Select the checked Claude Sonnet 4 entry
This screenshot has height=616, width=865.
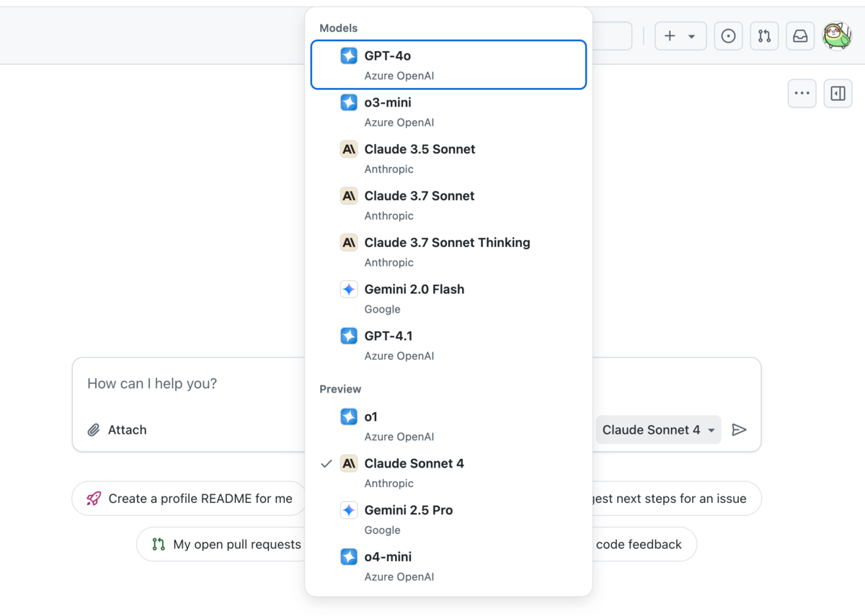(448, 473)
